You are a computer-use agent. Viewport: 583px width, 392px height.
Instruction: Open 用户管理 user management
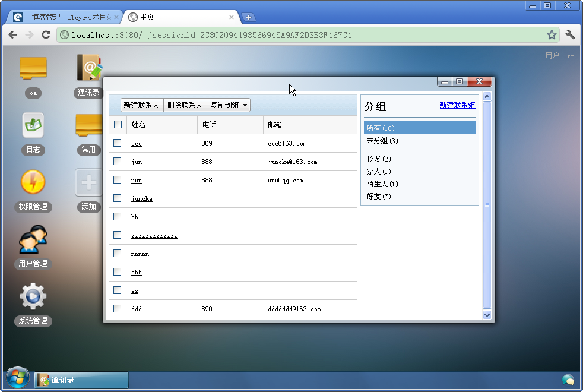(x=33, y=241)
